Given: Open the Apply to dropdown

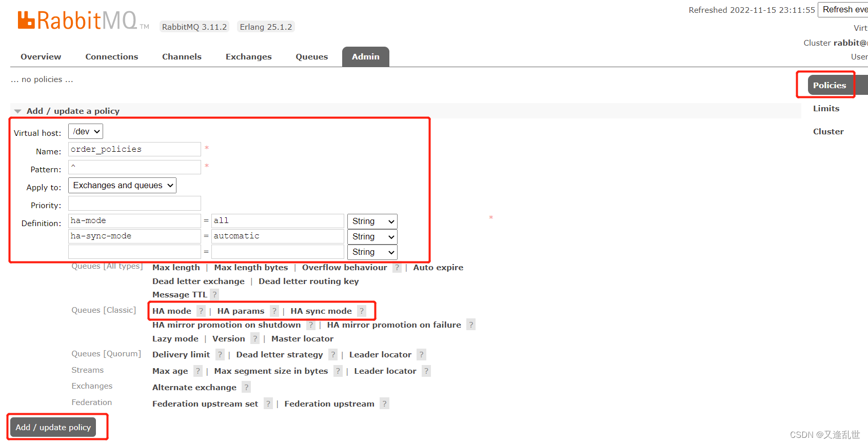Looking at the screenshot, I should click(x=122, y=186).
